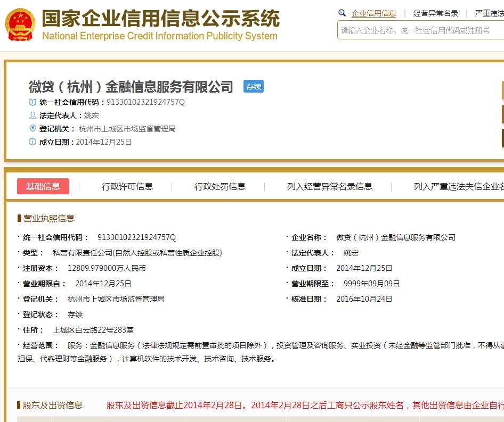Click the search magnifier icon
This screenshot has width=504, height=422.
tap(342, 13)
